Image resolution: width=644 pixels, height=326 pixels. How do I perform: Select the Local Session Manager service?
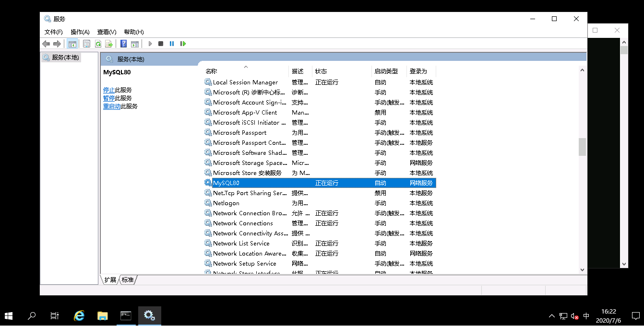320,82
